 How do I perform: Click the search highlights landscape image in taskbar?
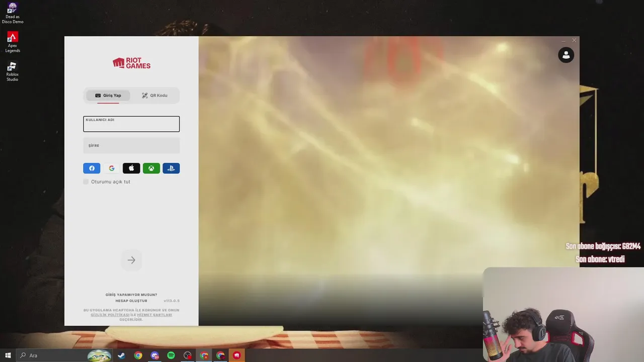click(x=99, y=355)
